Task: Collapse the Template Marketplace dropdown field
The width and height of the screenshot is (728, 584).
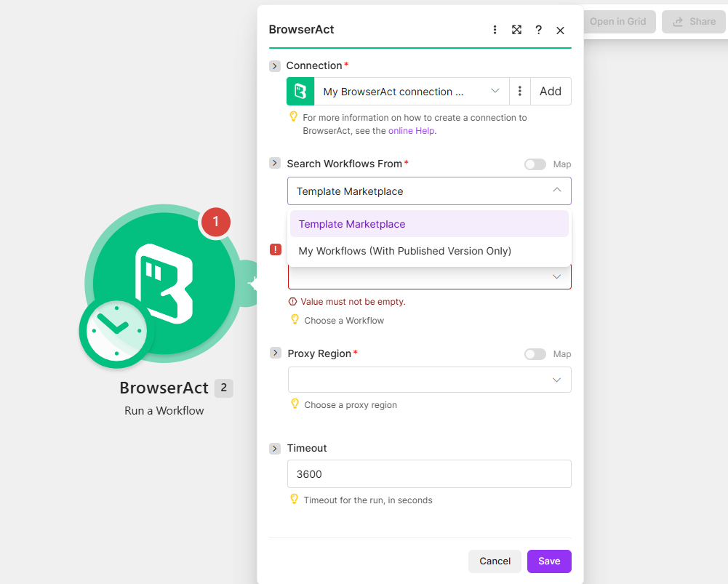Action: point(429,191)
